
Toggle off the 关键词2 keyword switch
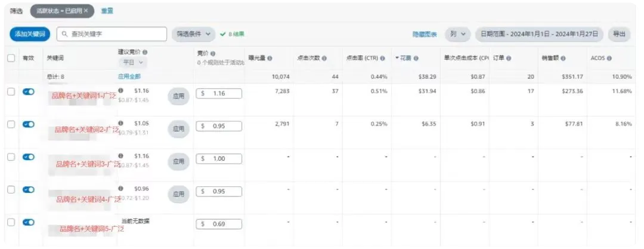[x=29, y=124]
